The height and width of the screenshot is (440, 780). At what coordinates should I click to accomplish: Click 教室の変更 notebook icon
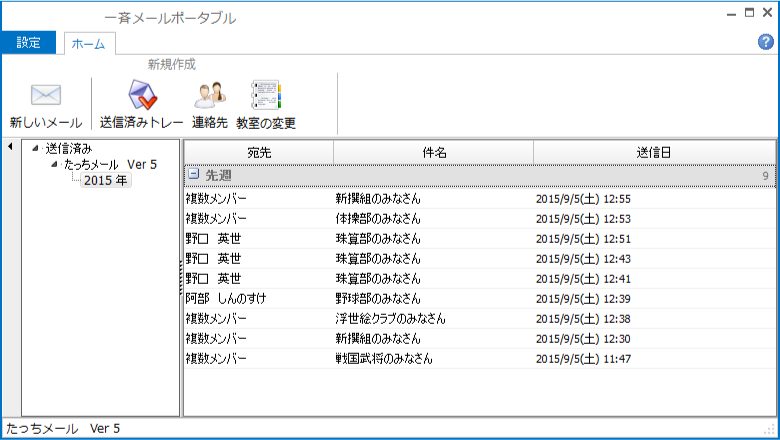coord(266,94)
